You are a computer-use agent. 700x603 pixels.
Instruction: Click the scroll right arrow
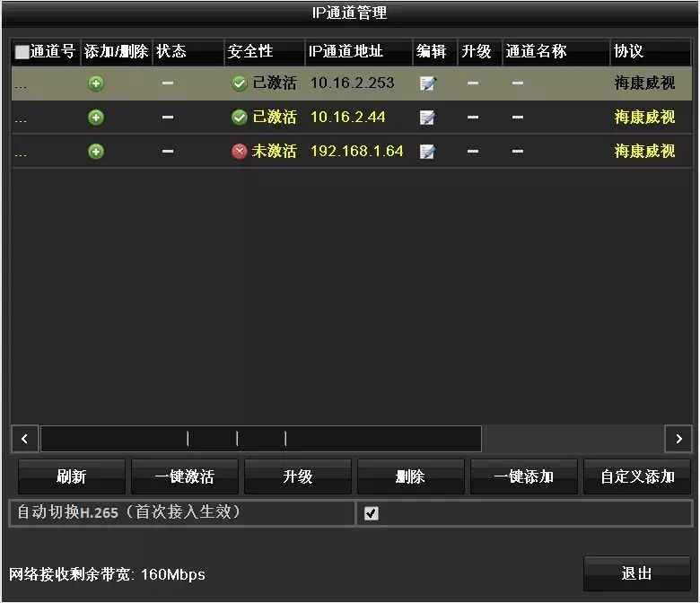point(678,439)
